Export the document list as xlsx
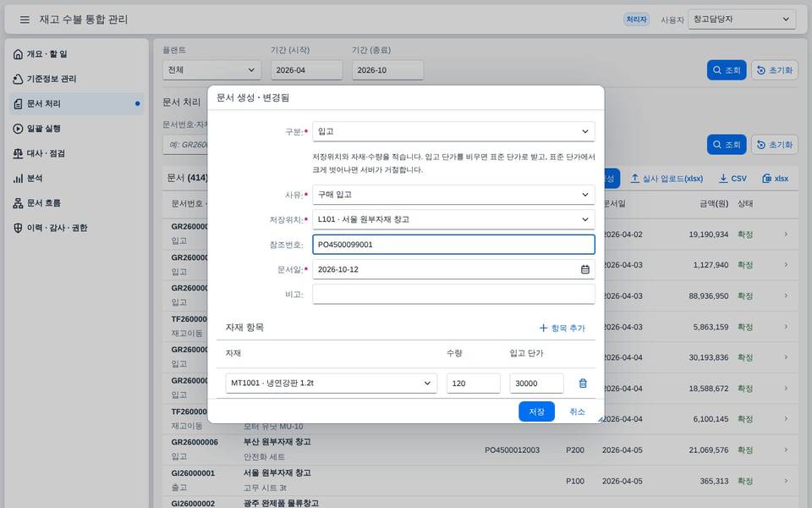This screenshot has width=812, height=508. (x=775, y=179)
